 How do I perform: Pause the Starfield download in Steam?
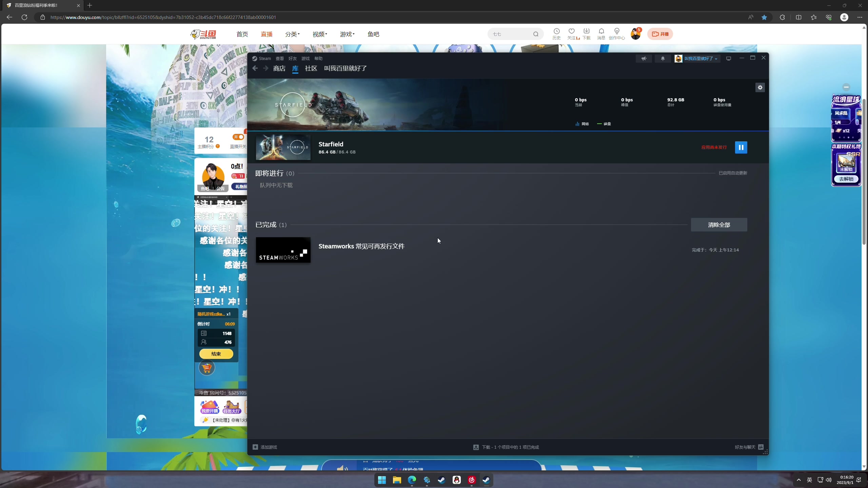click(x=741, y=147)
